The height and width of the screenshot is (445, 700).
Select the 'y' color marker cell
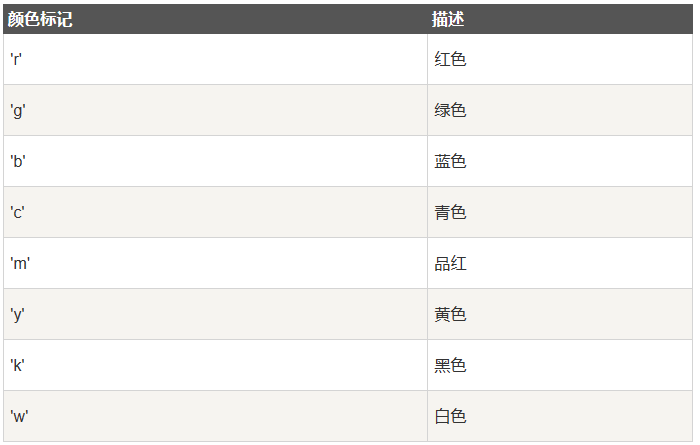18,315
